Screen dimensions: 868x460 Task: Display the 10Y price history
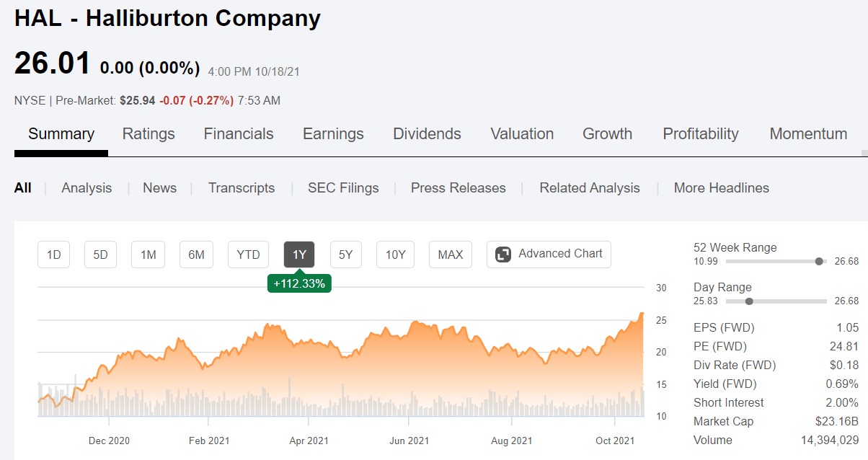pos(395,254)
